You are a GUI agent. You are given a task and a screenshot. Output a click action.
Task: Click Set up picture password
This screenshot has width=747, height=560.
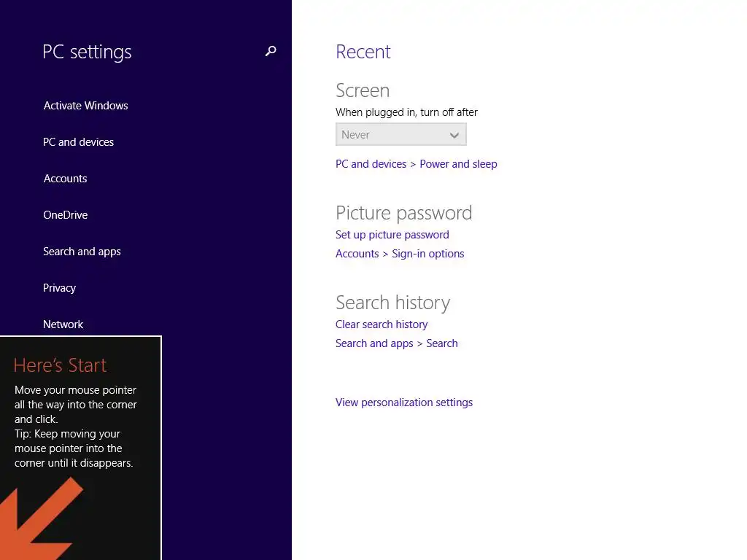coord(392,235)
